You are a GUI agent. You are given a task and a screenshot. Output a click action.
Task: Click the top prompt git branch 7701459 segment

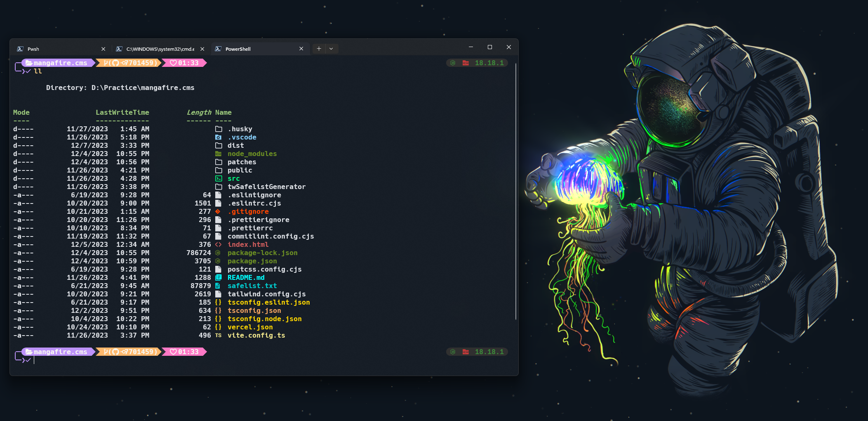tap(129, 63)
